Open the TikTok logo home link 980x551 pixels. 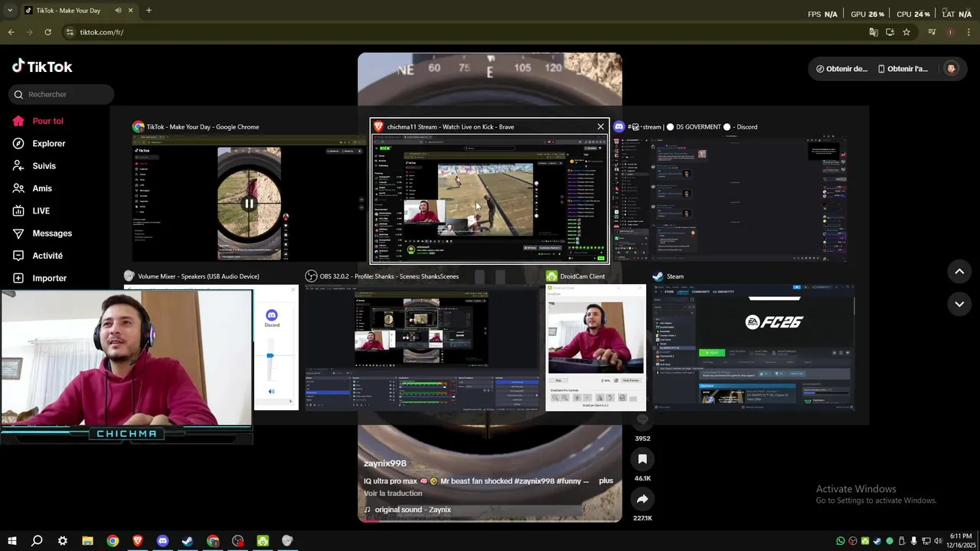click(x=42, y=67)
